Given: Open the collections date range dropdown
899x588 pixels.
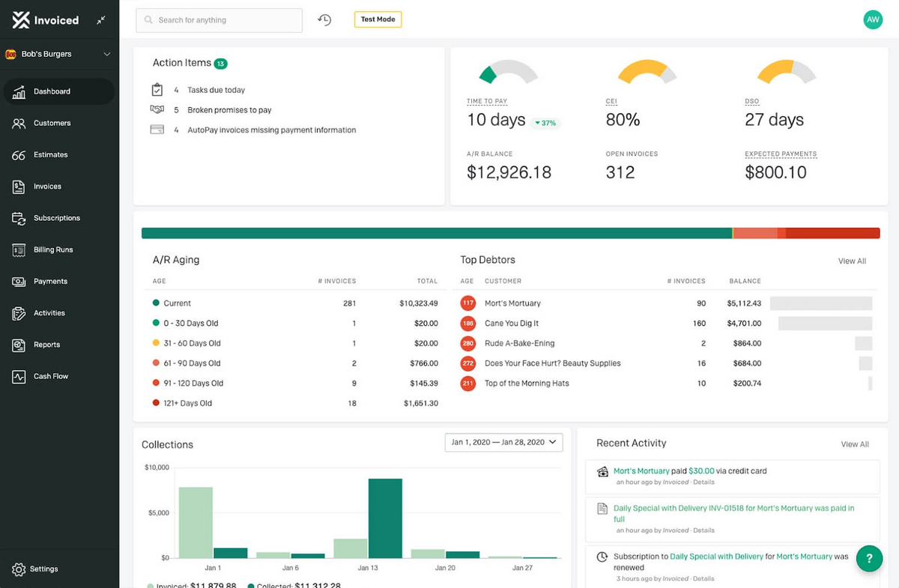Looking at the screenshot, I should tap(503, 443).
